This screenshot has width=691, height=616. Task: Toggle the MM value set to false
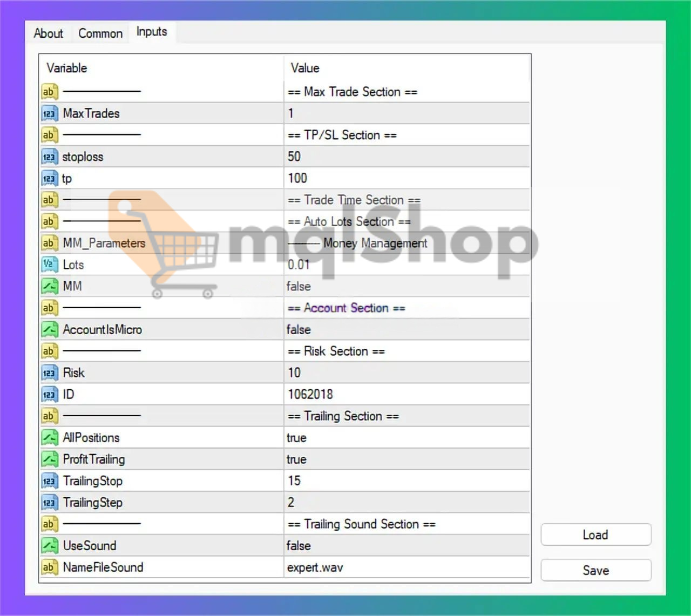[299, 286]
